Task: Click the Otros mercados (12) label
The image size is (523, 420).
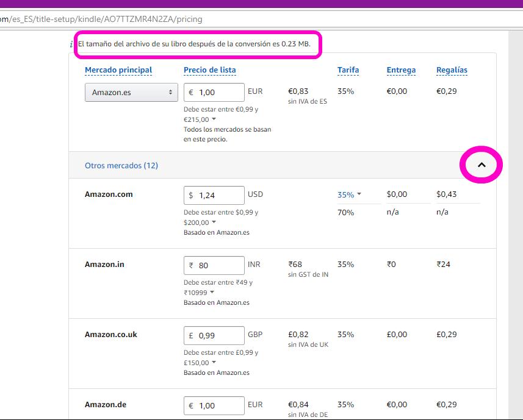Action: (x=121, y=165)
